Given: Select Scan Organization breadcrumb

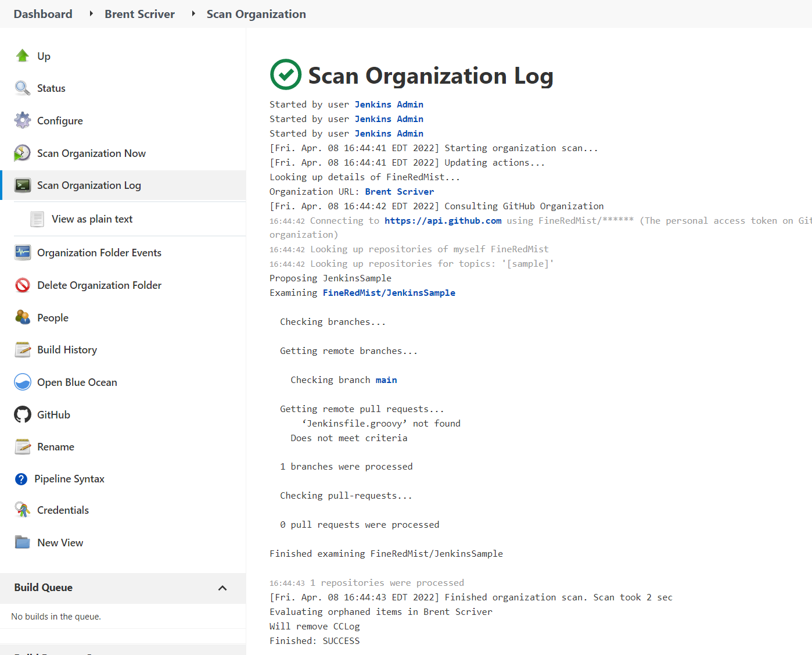Looking at the screenshot, I should (x=256, y=14).
